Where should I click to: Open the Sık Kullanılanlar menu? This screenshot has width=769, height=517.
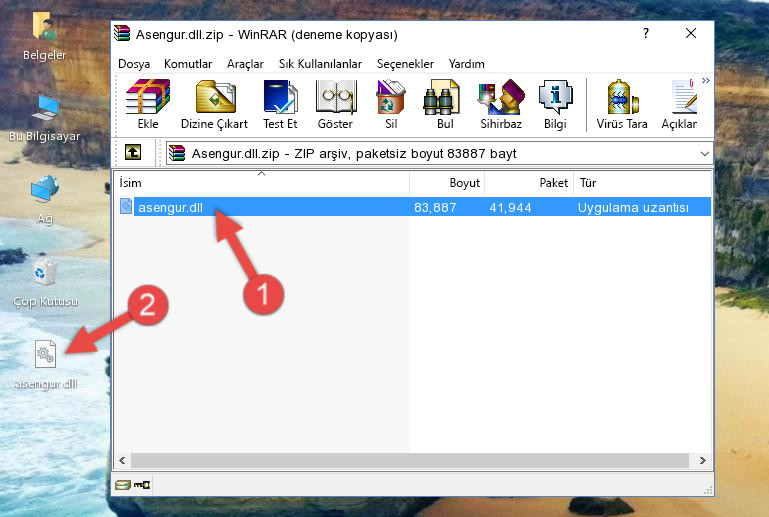[320, 64]
